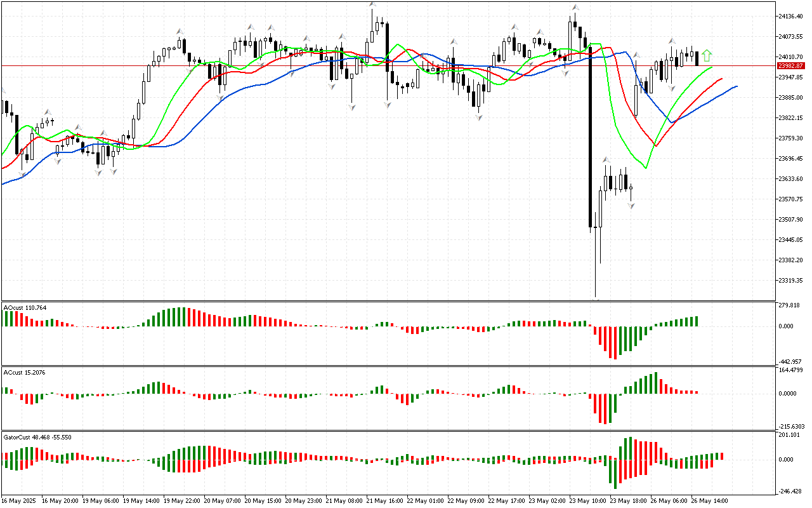812x508 pixels.
Task: Select the up fractal above 21 May peak
Action: (x=372, y=6)
